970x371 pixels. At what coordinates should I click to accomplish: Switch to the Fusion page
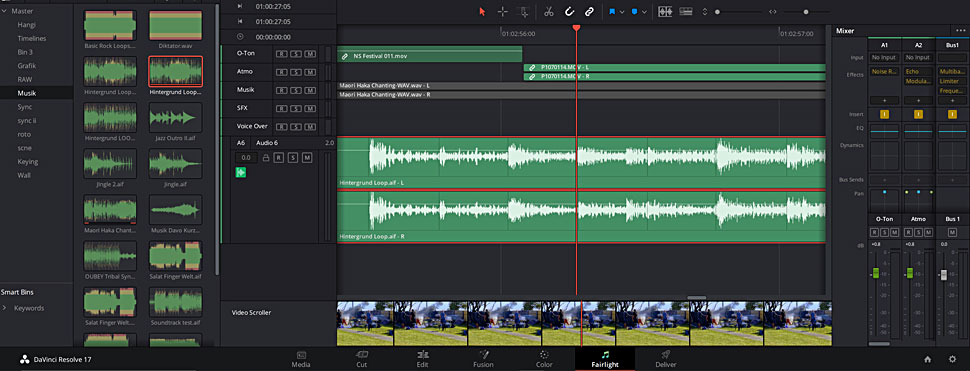click(483, 359)
